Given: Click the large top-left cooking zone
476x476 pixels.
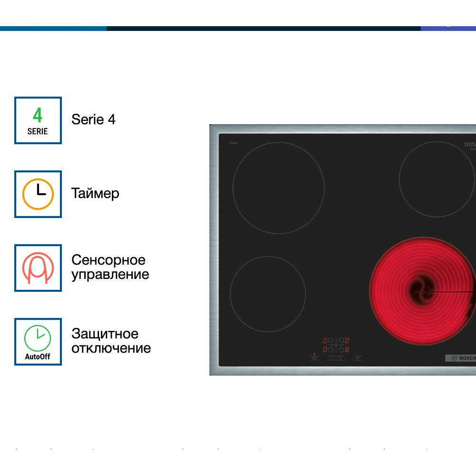Looking at the screenshot, I should 278,188.
